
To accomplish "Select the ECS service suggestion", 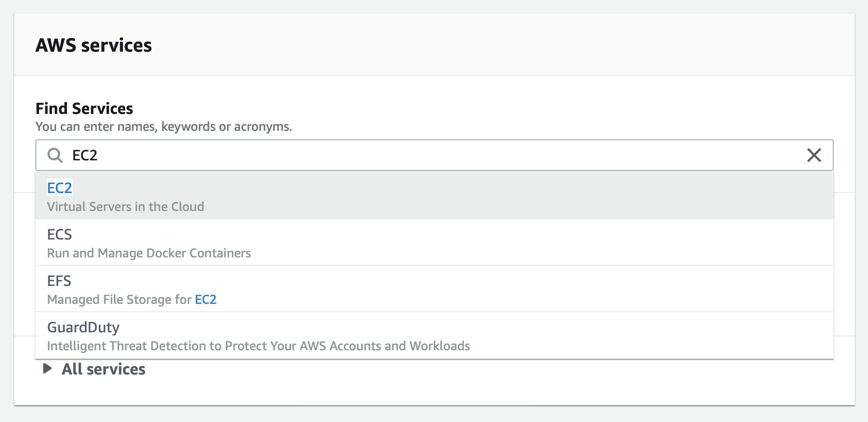I will tap(60, 235).
